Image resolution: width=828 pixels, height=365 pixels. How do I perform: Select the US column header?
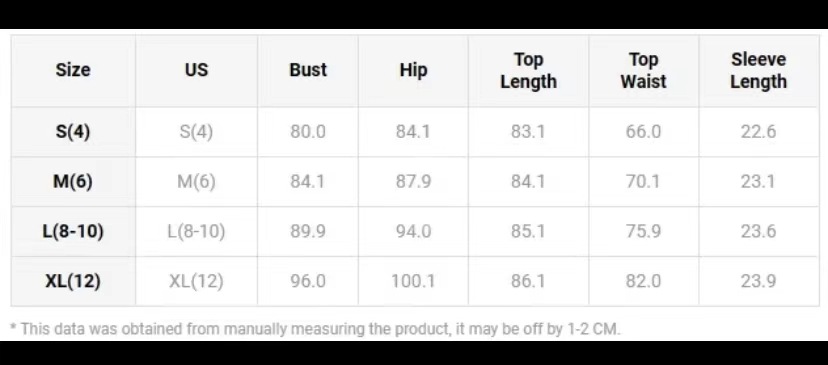pos(196,70)
